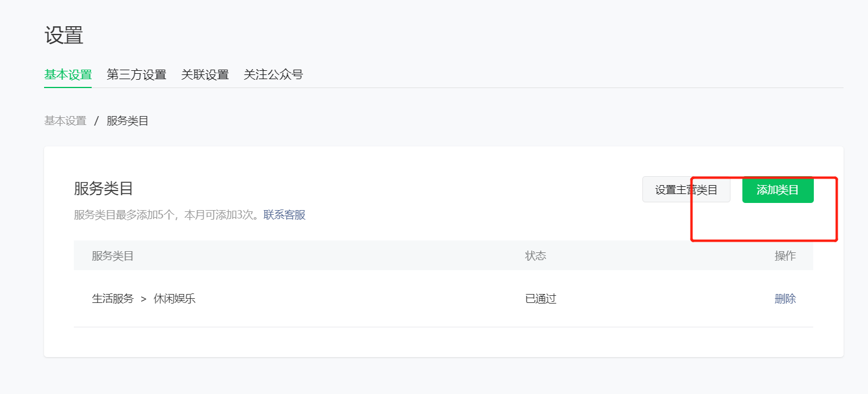Click the 设置 page title
The width and height of the screenshot is (868, 394).
pyautogui.click(x=64, y=36)
